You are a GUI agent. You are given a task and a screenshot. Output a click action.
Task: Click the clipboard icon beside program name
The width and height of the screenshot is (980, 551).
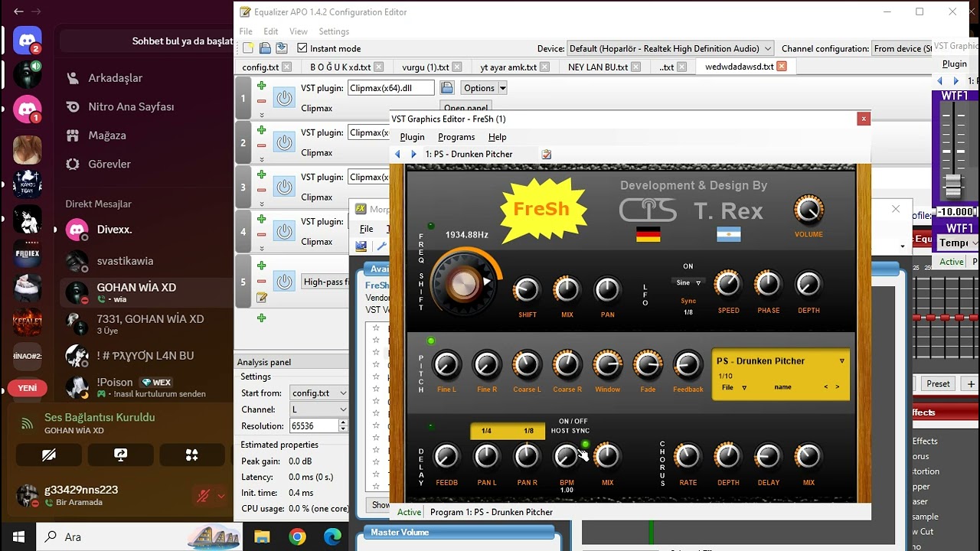pos(546,154)
